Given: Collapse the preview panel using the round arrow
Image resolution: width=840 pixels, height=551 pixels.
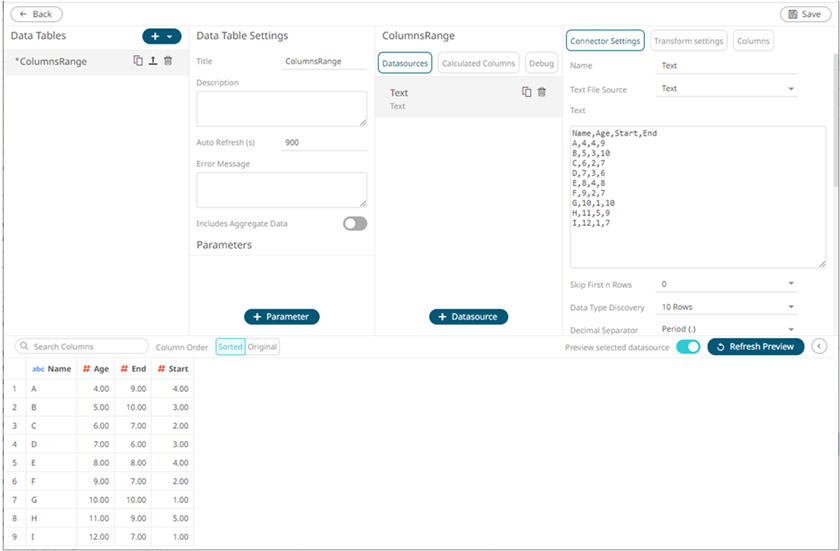Looking at the screenshot, I should pyautogui.click(x=819, y=346).
